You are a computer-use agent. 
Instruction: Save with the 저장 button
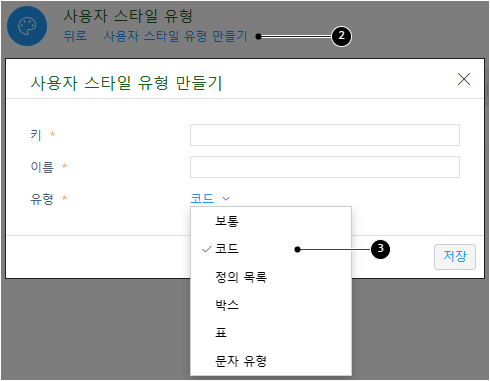click(455, 257)
